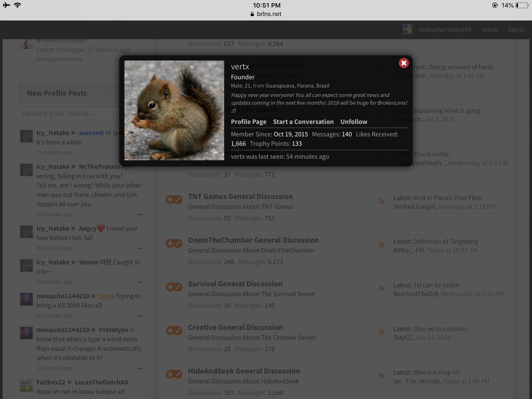Open RSS feed icon for TNT Games forum
532x399 pixels.
tap(382, 201)
